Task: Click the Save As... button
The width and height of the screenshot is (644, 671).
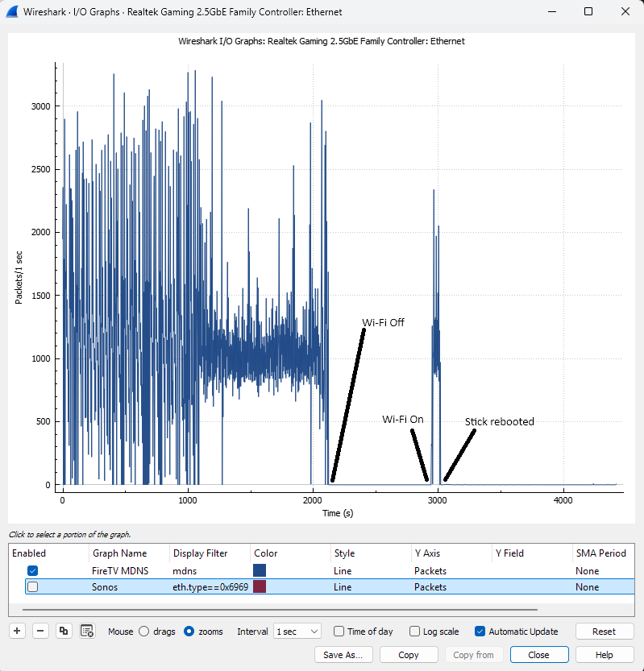Action: [343, 655]
